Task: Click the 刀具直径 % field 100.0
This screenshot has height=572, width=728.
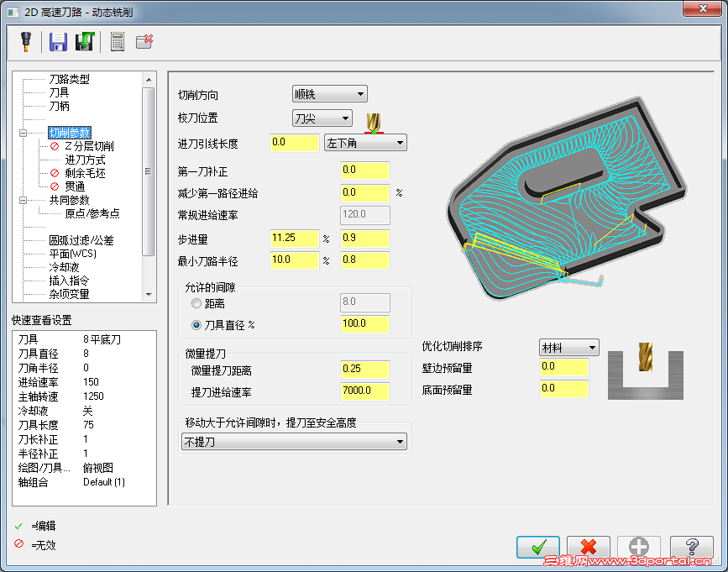Action: (365, 323)
